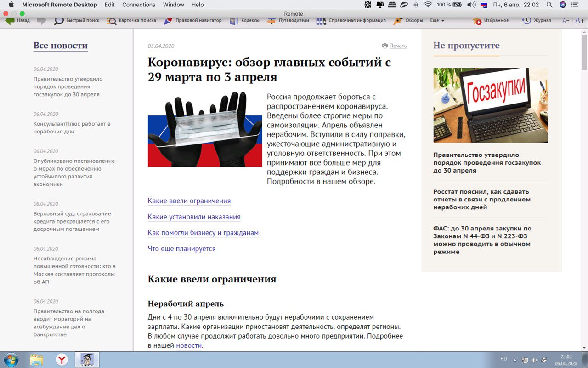This screenshot has width=588, height=368.
Task: Open the Apple menu
Action: 11,5
